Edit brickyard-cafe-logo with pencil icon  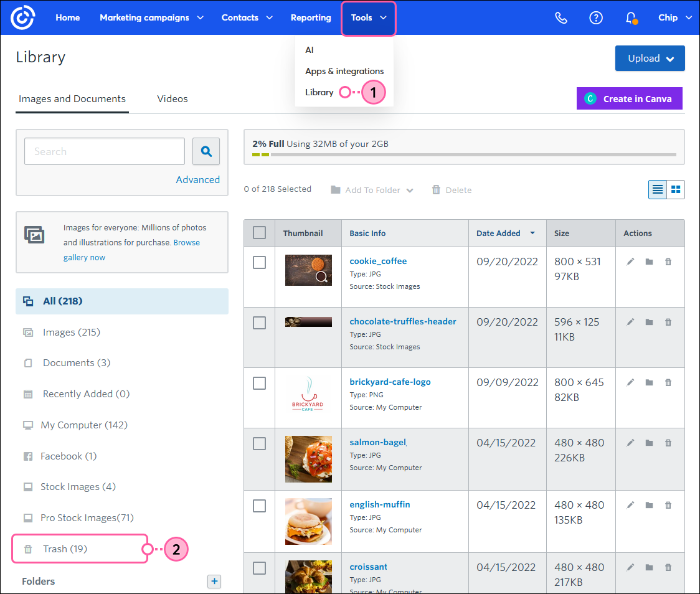coord(630,382)
